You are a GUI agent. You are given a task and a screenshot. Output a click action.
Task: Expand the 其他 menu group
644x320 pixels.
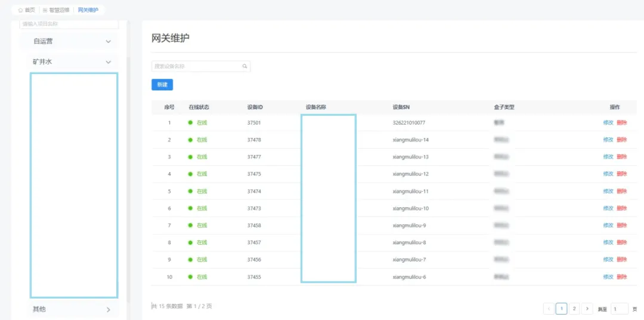pos(108,310)
